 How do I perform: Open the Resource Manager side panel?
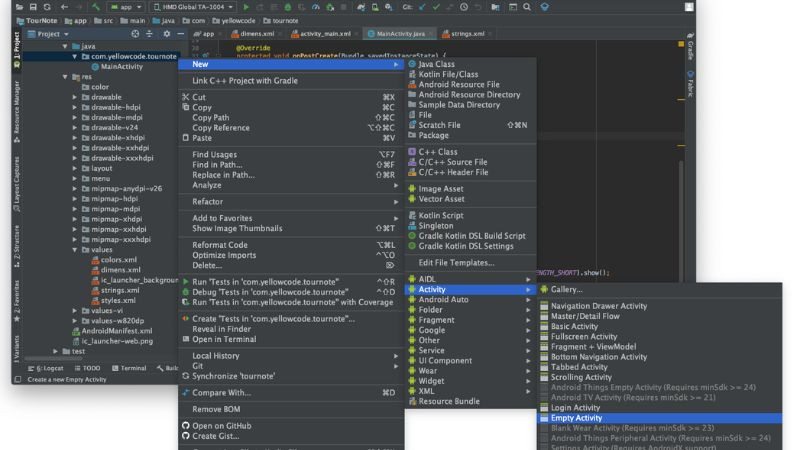[x=17, y=111]
